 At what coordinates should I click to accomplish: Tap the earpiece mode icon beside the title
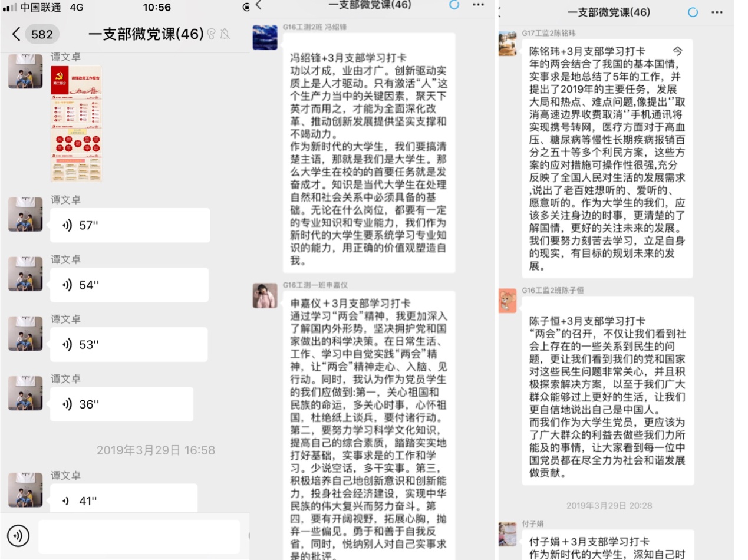point(212,34)
